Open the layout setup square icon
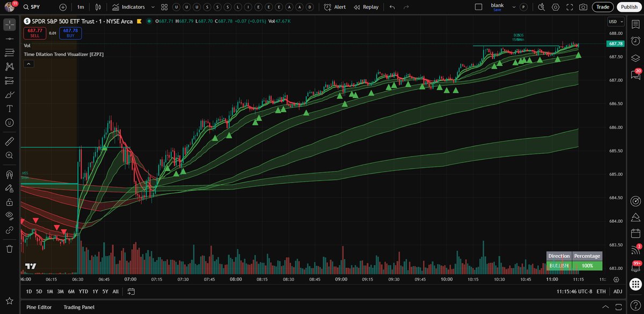 [479, 7]
